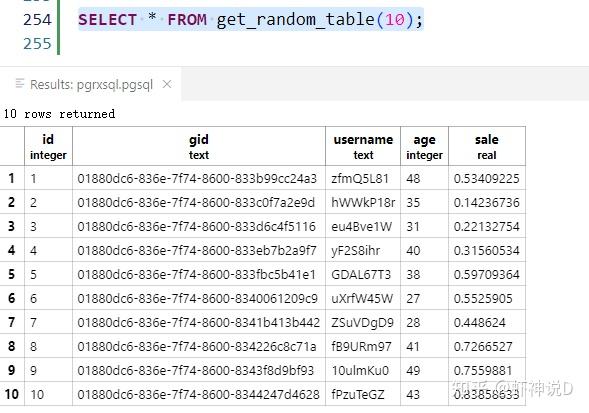Click the sale cell 0.22132754

click(486, 226)
